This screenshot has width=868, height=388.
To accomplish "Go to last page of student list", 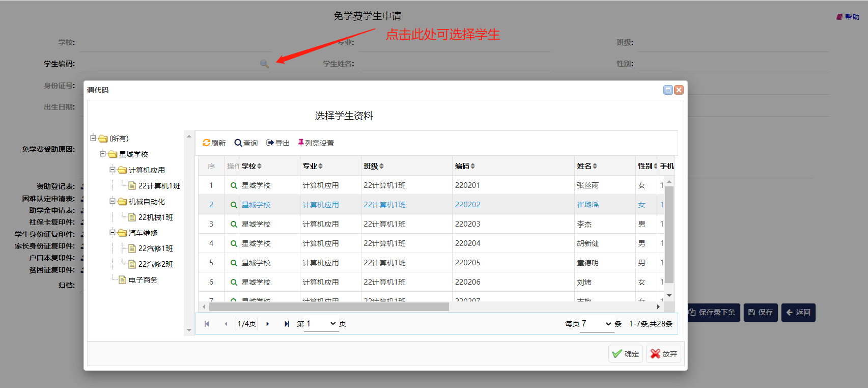I will coord(287,324).
